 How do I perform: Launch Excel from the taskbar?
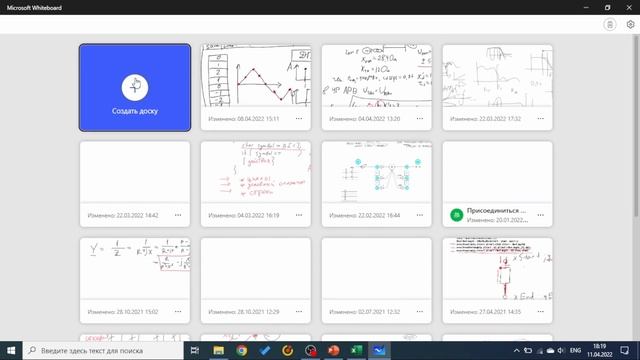pyautogui.click(x=356, y=351)
